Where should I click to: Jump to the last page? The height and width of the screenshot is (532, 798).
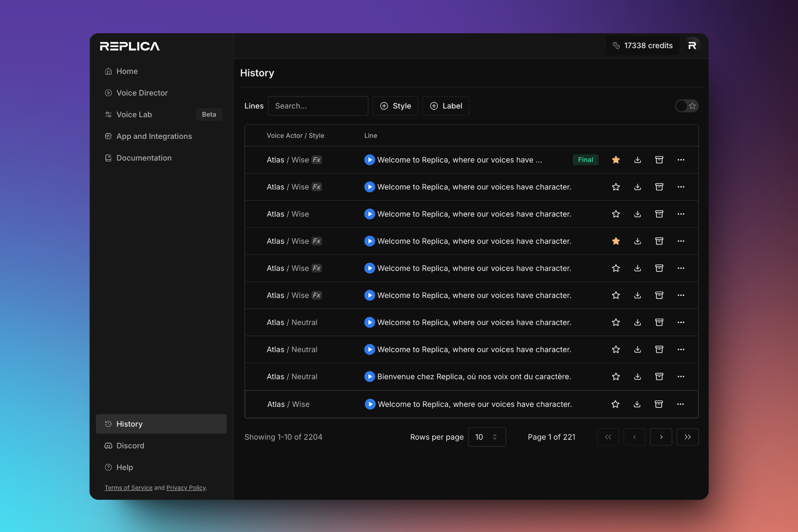[x=687, y=437]
